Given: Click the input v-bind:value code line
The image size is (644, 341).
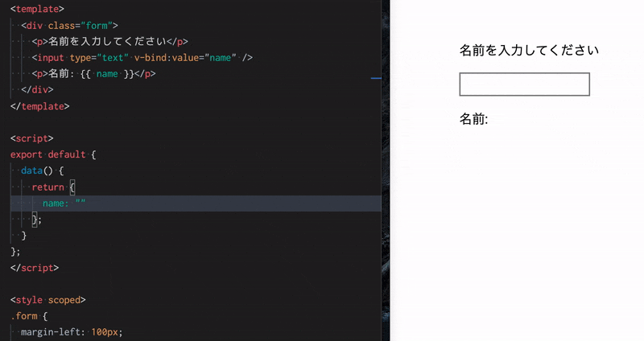Looking at the screenshot, I should 142,58.
